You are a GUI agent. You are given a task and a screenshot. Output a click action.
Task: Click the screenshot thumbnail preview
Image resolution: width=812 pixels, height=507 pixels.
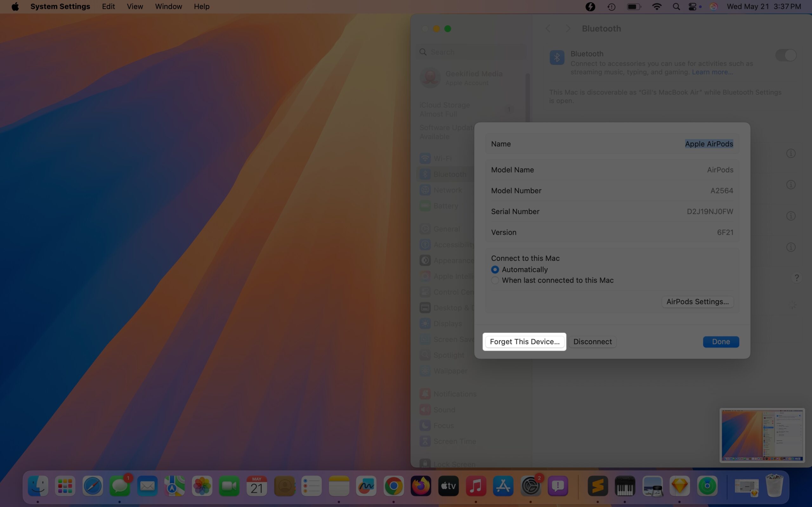762,435
